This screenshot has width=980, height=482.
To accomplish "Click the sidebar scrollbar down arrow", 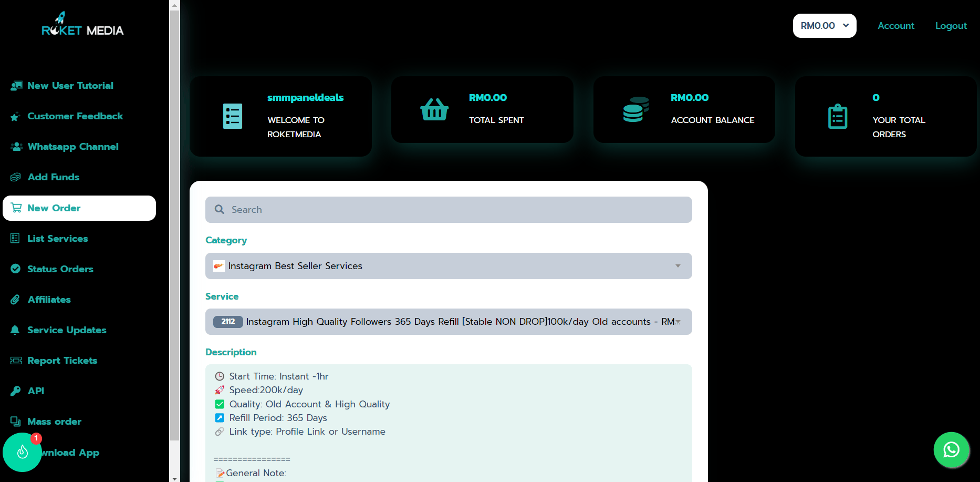I will pos(174,478).
